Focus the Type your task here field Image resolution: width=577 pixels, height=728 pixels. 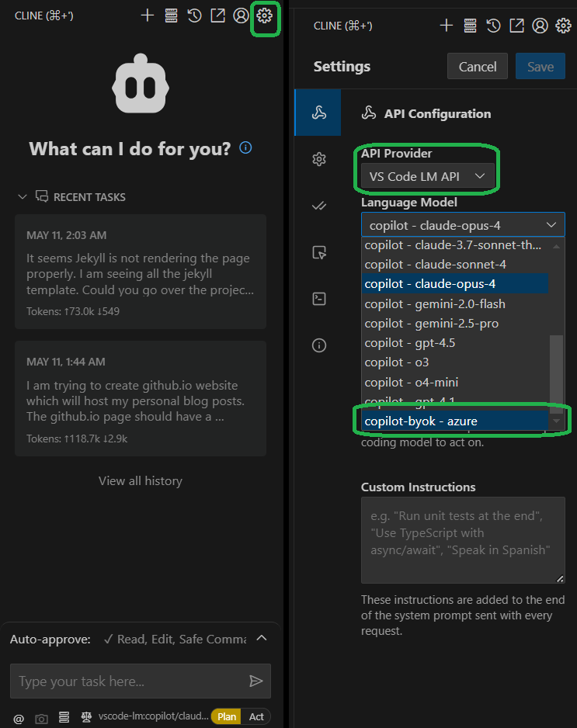click(141, 681)
